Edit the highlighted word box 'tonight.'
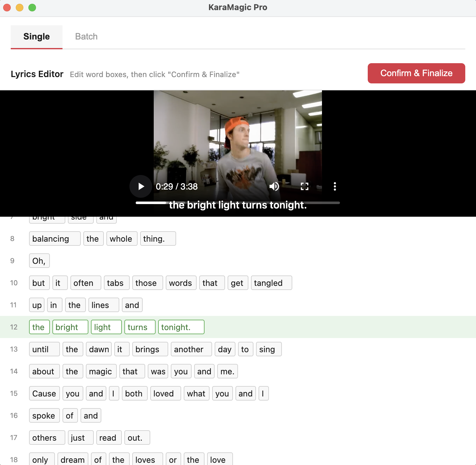This screenshot has height=465, width=476. [181, 327]
